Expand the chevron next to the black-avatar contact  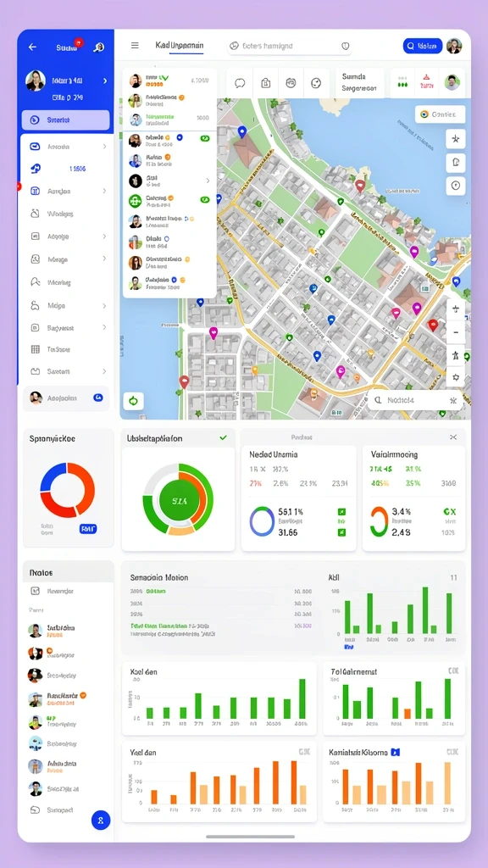coord(208,181)
